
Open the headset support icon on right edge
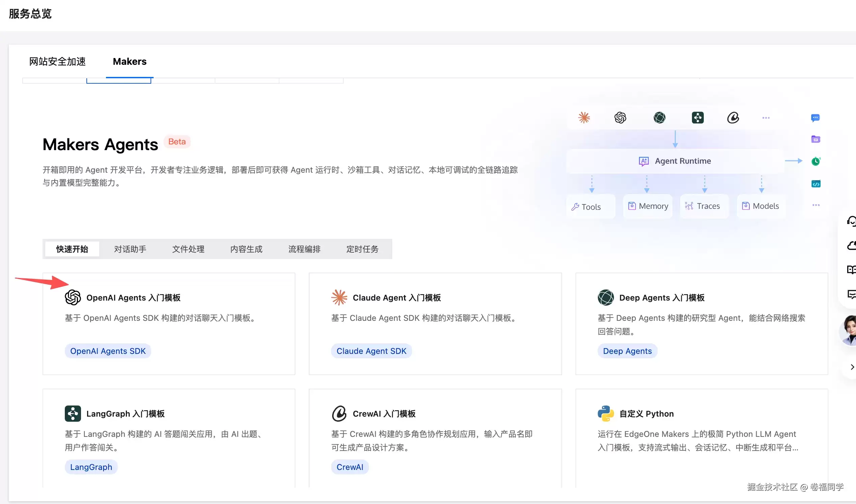click(851, 221)
